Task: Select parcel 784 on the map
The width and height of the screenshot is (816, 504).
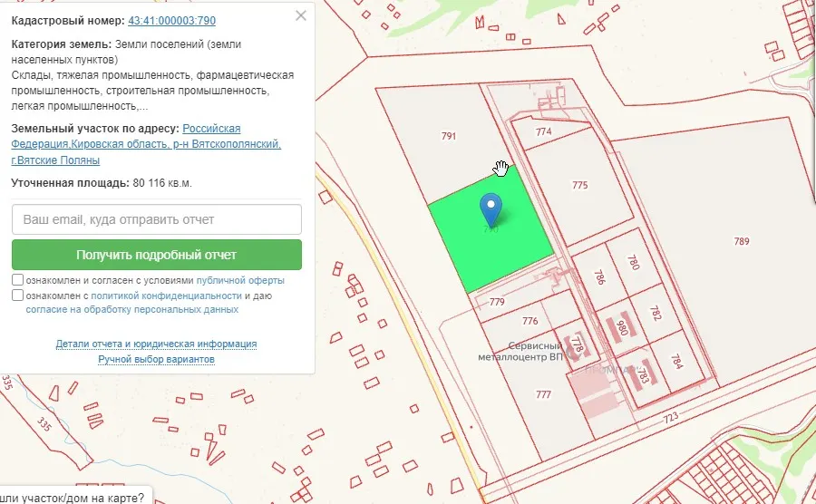Action: [675, 361]
